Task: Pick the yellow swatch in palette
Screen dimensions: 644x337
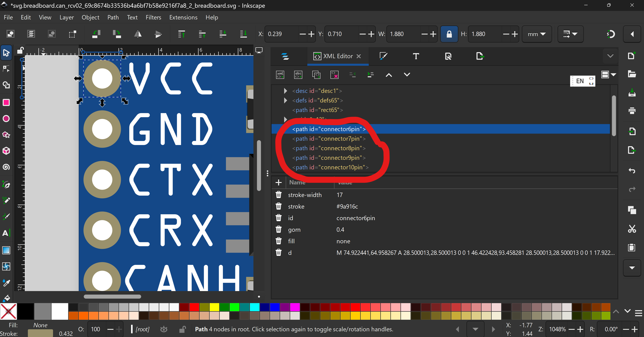Action: coord(214,307)
